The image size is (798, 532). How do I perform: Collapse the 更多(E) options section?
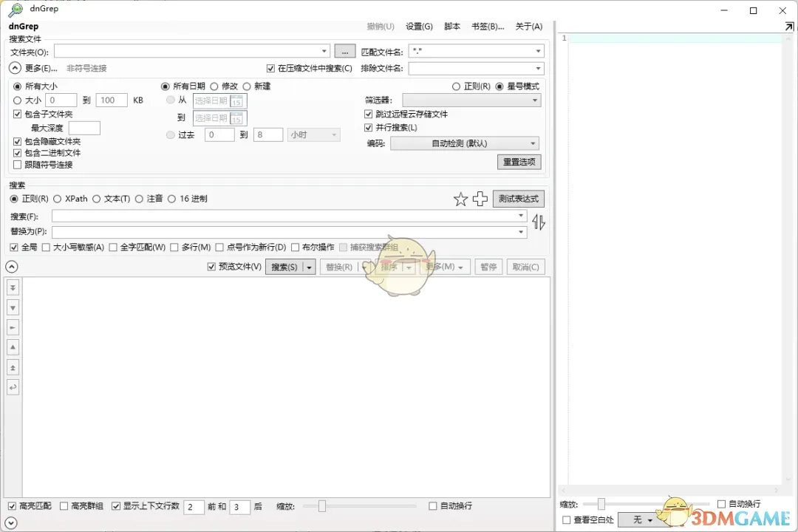pyautogui.click(x=15, y=67)
